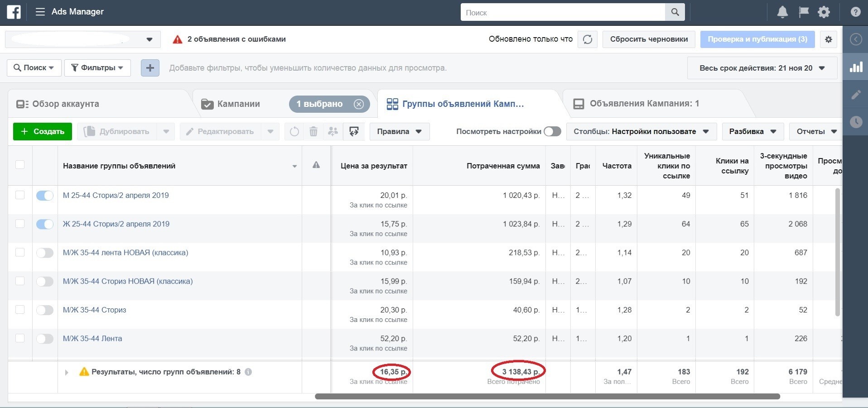Click the trash delete icon in toolbar
The height and width of the screenshot is (408, 868).
click(x=313, y=132)
